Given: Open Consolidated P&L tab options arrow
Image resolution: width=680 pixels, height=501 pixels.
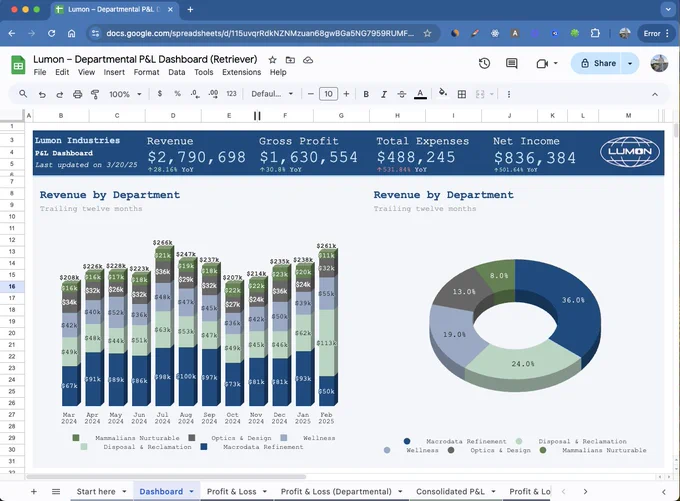Looking at the screenshot, I should (x=494, y=491).
